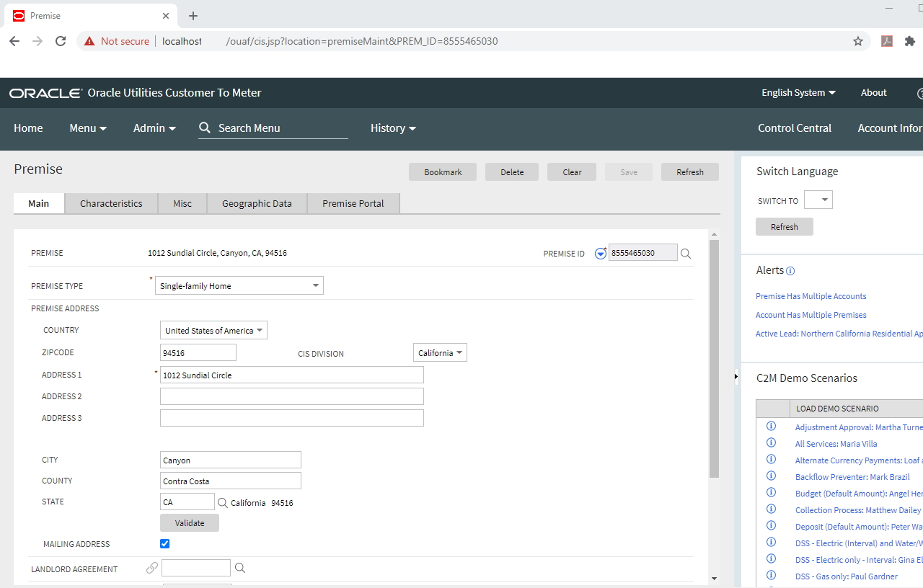Expand the Menu dropdown
The width and height of the screenshot is (923, 588).
[88, 128]
